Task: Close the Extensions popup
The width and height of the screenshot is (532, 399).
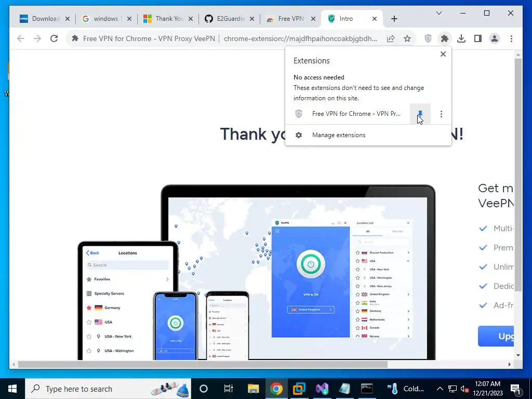Action: (x=443, y=54)
